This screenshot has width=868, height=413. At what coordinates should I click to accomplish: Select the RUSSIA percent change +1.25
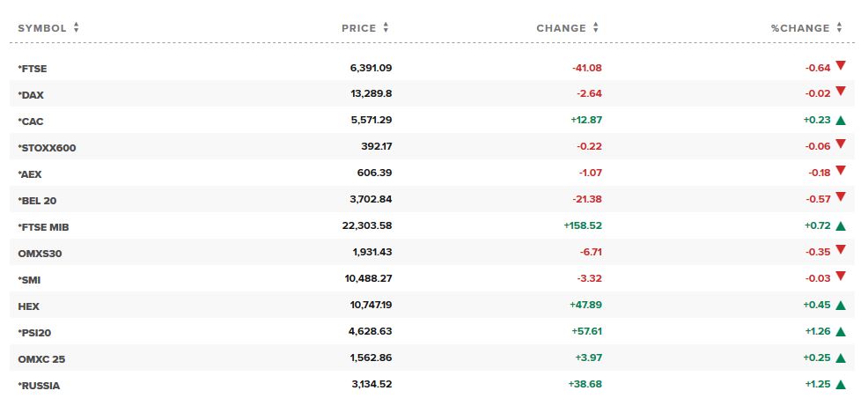[818, 385]
